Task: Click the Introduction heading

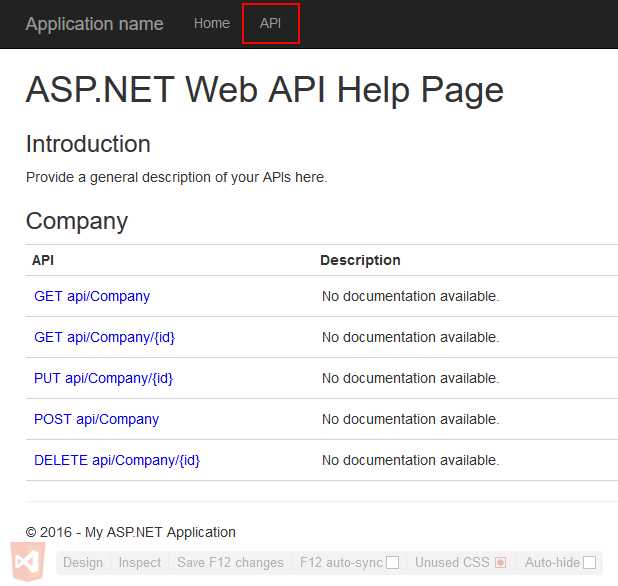Action: pos(88,144)
